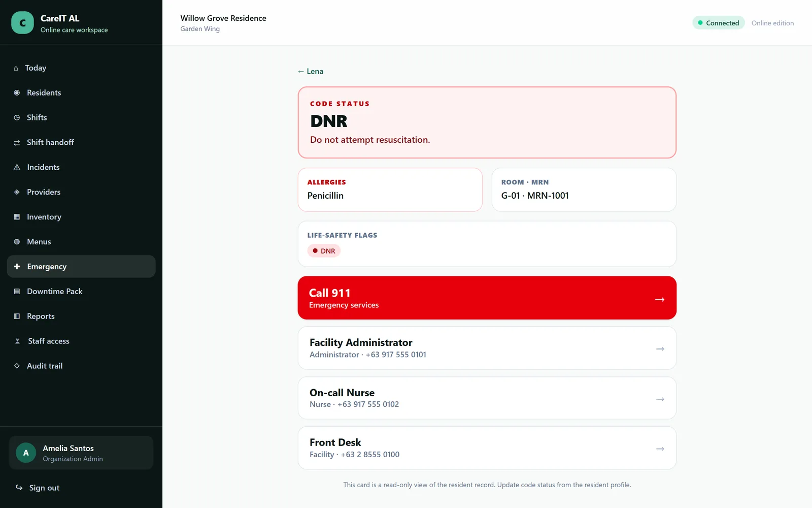Click the Online edition label
This screenshot has width=812, height=508.
[772, 23]
